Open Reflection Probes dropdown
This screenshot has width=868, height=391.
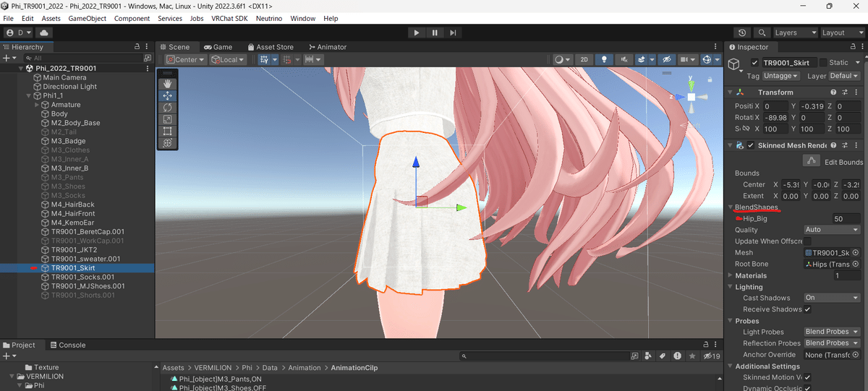click(832, 343)
